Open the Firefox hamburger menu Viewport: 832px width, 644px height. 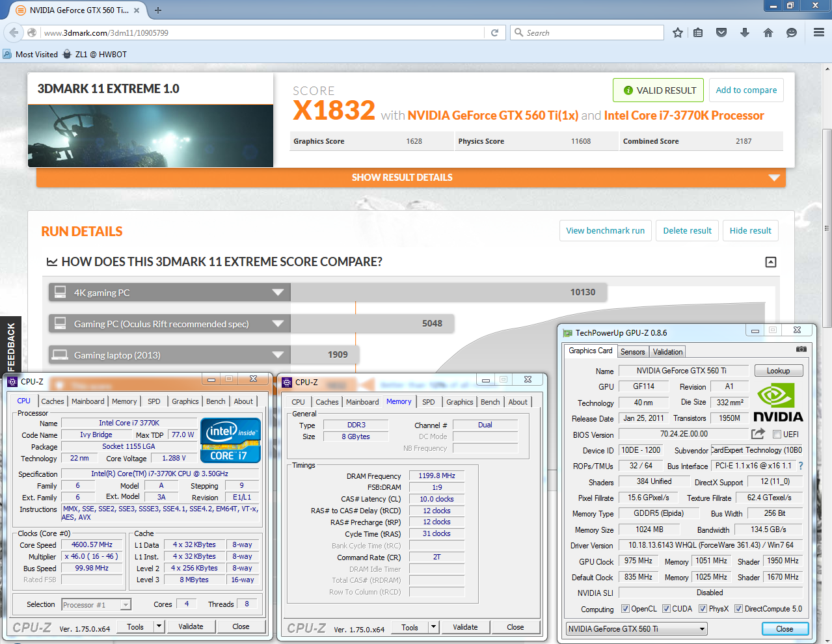pyautogui.click(x=819, y=33)
